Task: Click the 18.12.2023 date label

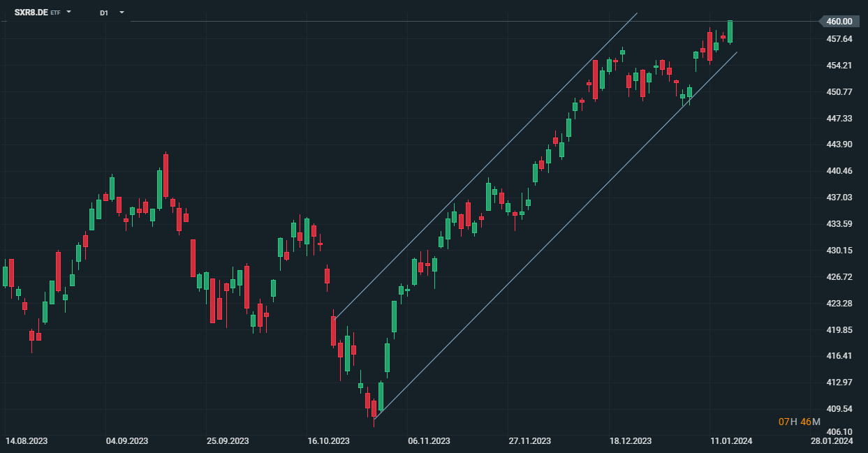Action: (630, 441)
